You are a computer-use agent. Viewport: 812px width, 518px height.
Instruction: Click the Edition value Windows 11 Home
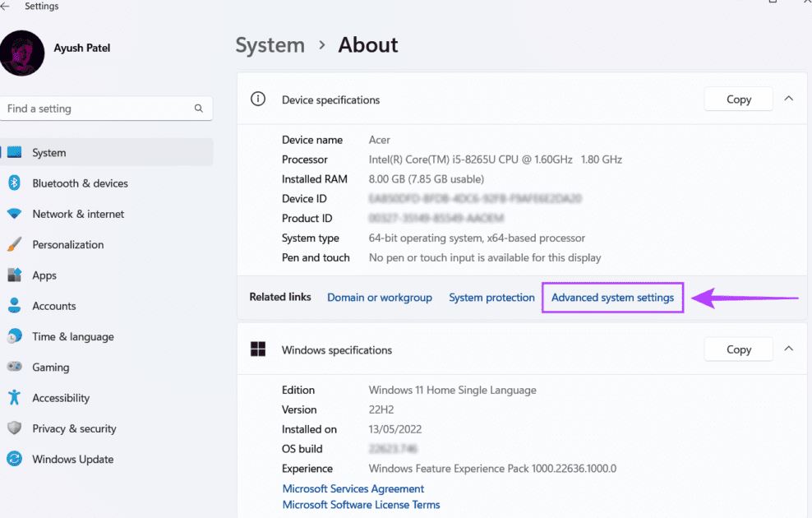pos(452,390)
